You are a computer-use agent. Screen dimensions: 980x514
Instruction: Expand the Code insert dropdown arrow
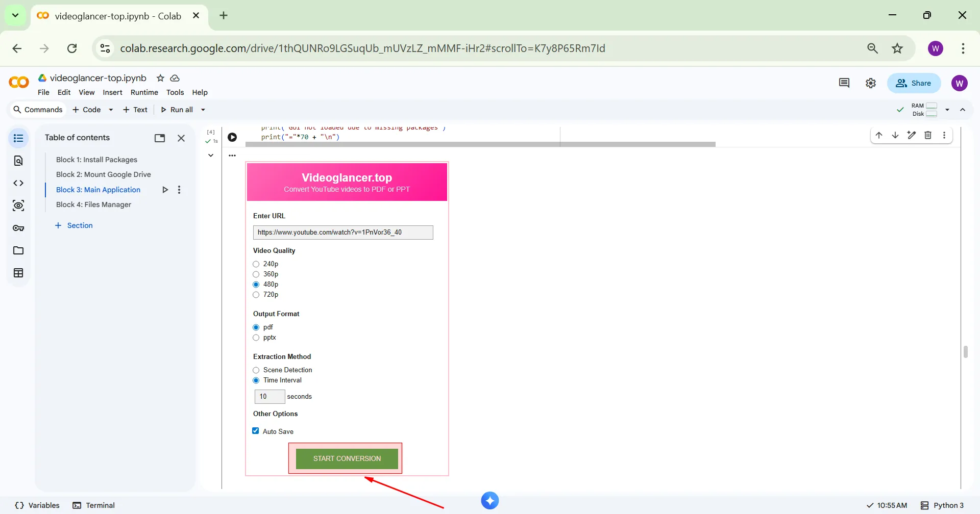coord(111,110)
